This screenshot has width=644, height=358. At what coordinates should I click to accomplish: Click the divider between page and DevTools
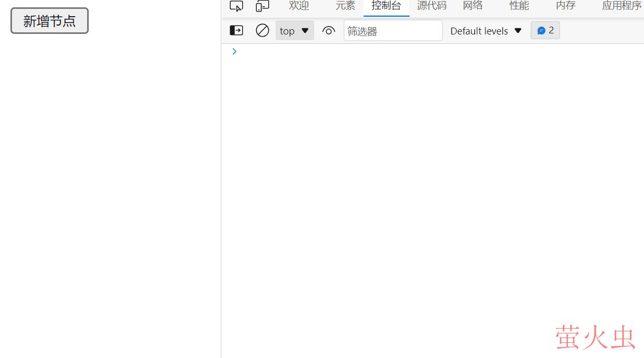click(221, 183)
